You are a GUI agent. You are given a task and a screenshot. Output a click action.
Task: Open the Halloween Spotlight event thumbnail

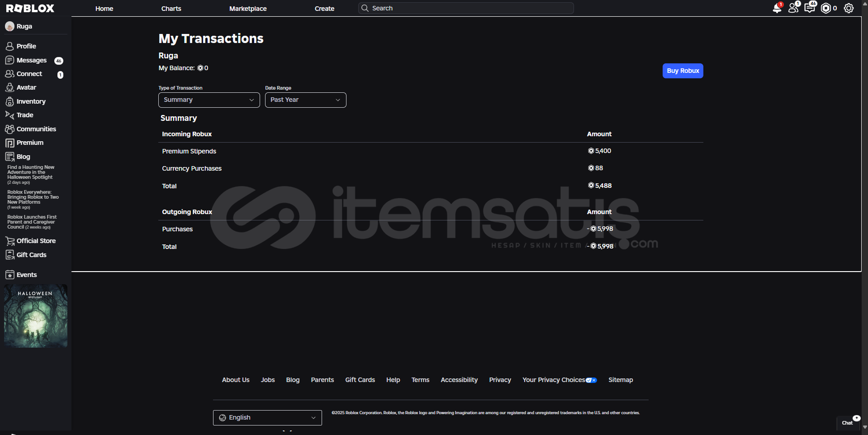click(36, 315)
